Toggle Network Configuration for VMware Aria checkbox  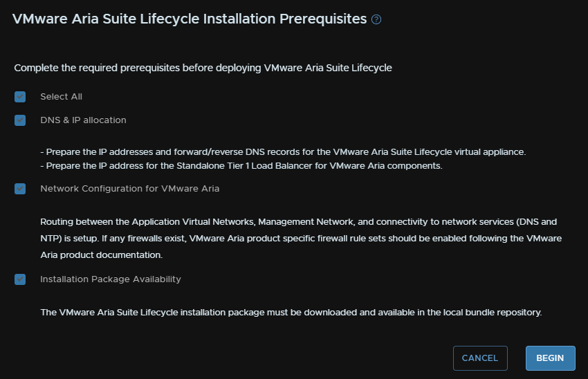point(20,189)
